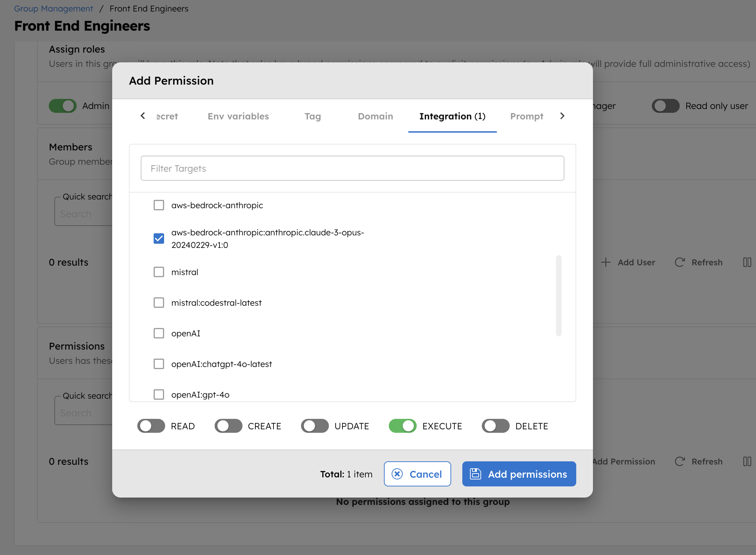Switch to the Env variables tab

click(238, 116)
